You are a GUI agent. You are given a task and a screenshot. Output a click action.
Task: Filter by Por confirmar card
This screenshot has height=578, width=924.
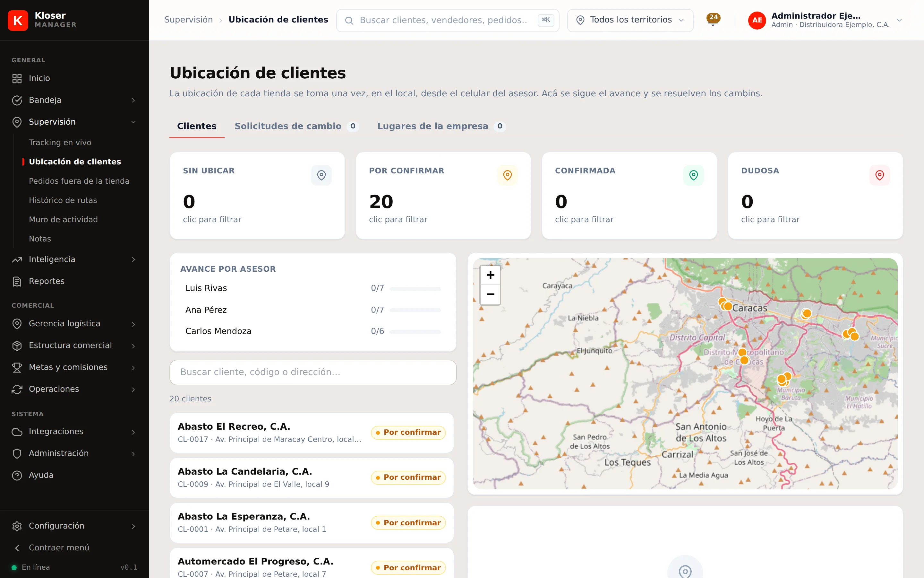pyautogui.click(x=443, y=196)
